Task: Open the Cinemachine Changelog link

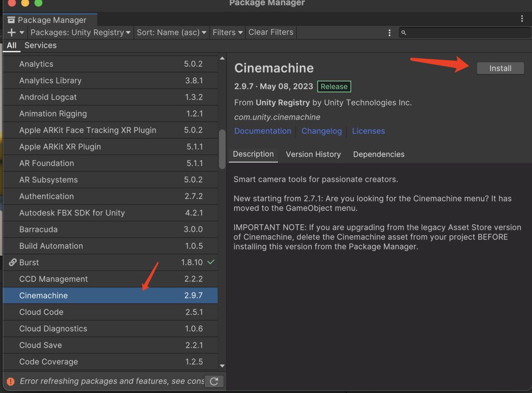Action: 322,131
